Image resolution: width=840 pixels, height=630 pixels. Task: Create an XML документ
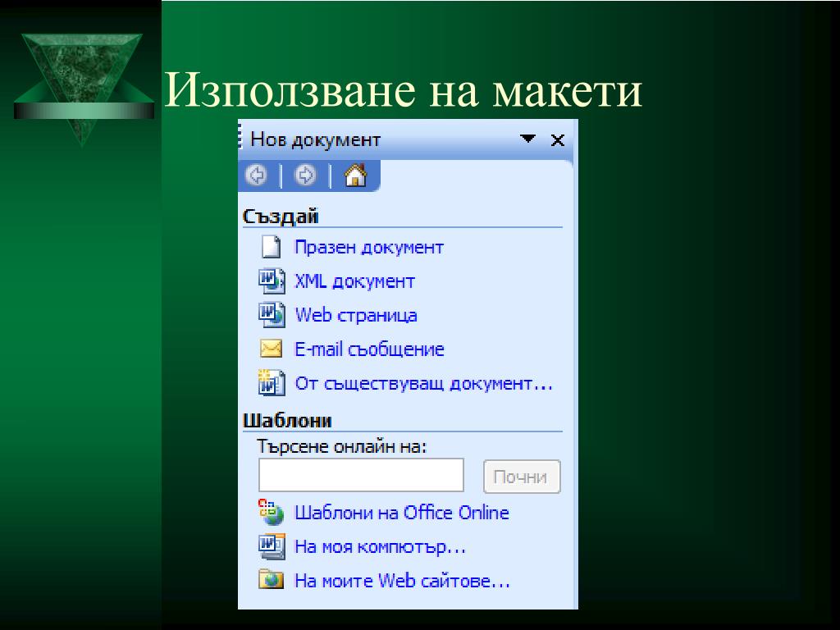(x=355, y=281)
